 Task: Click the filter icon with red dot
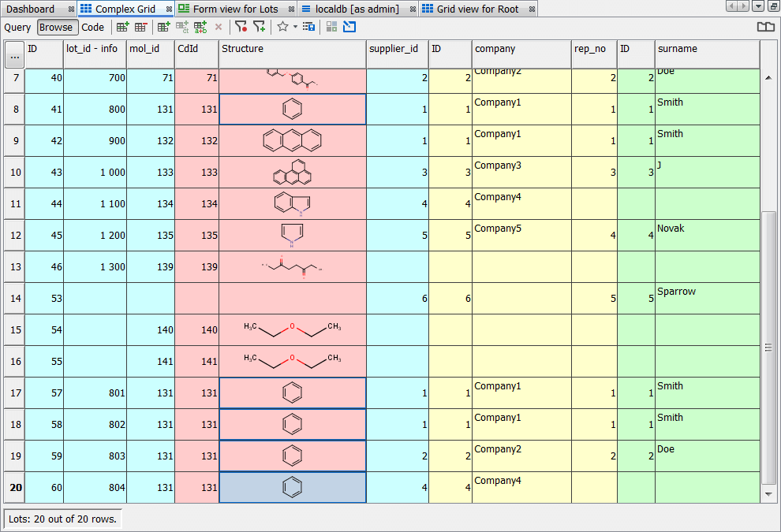[x=241, y=27]
